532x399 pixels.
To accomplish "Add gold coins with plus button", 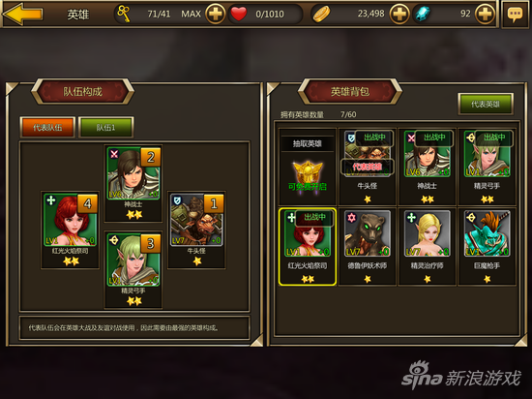I will (x=399, y=14).
